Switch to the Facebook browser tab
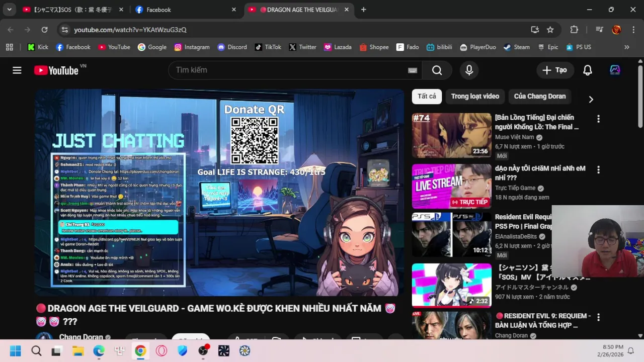This screenshot has width=644, height=362. 185,10
